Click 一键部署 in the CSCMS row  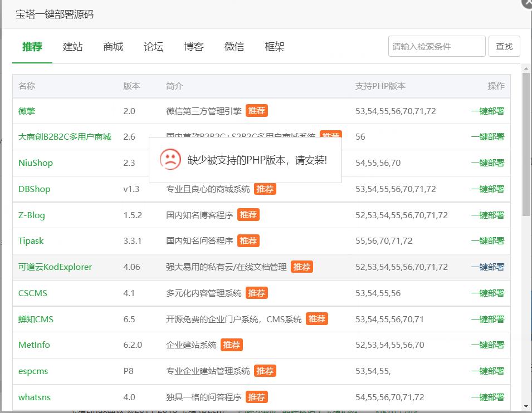(x=487, y=293)
